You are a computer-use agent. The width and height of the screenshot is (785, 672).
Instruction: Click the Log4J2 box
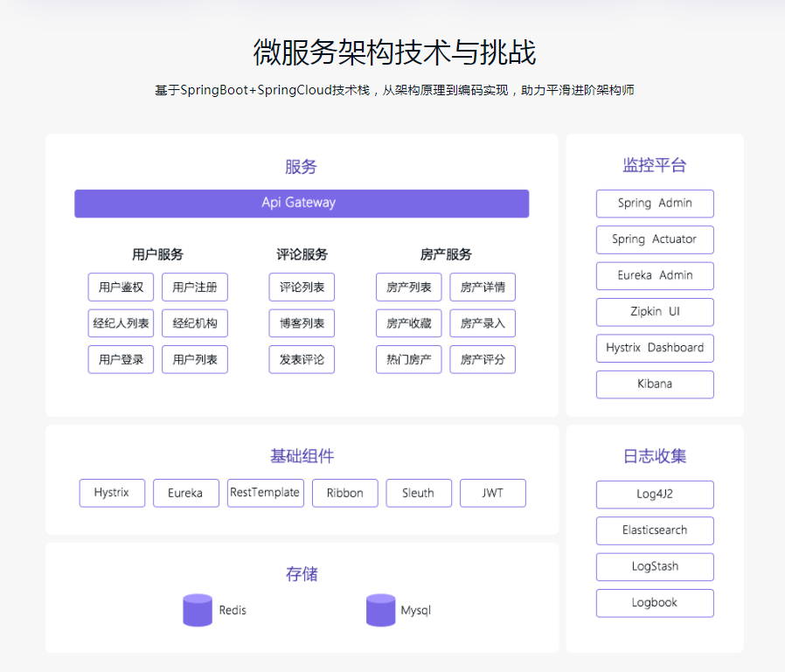point(655,495)
